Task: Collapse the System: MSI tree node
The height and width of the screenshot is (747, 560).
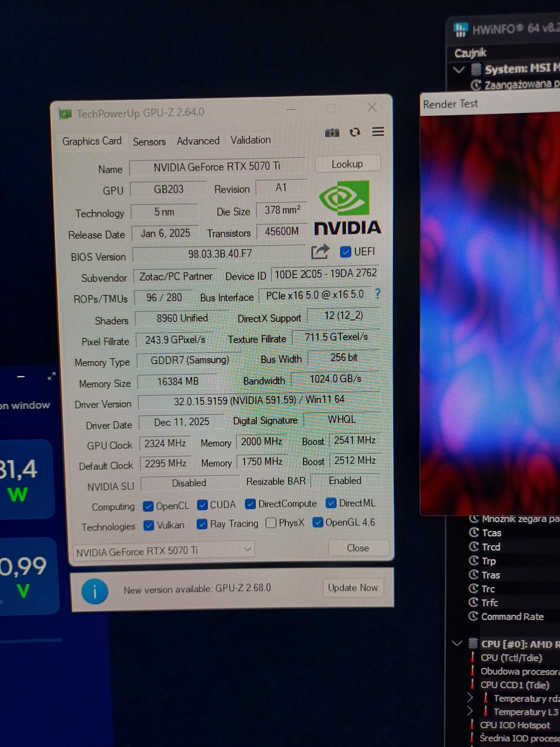Action: 459,70
